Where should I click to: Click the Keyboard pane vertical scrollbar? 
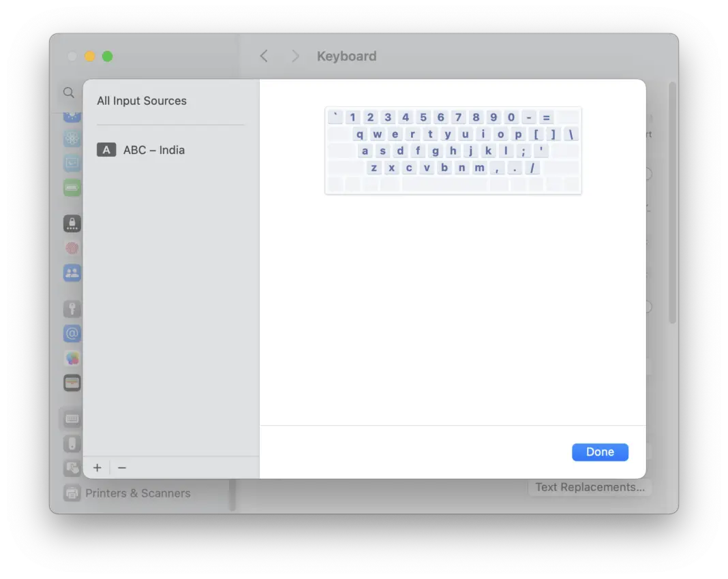point(673,204)
